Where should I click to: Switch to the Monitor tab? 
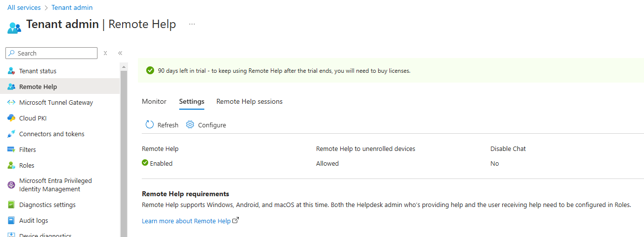[x=154, y=101]
